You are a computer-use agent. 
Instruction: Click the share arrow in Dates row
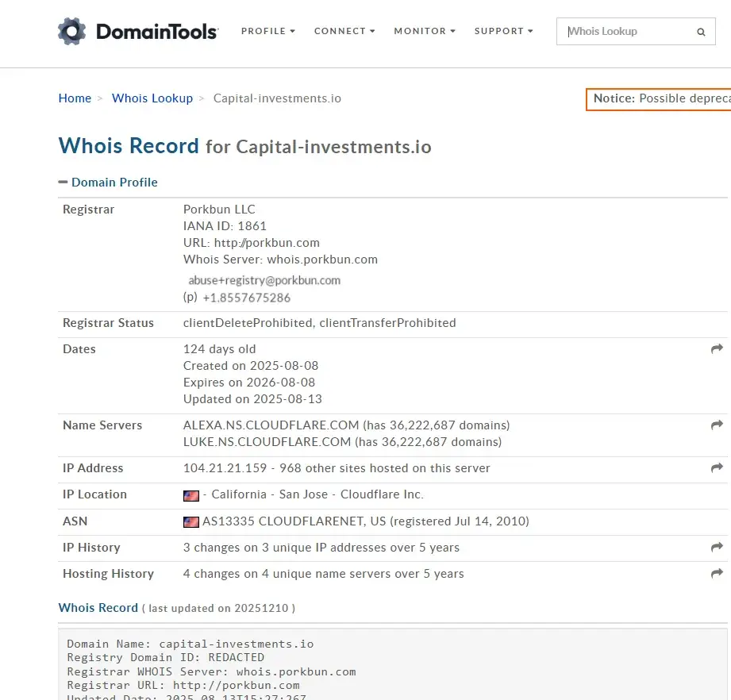coord(717,348)
